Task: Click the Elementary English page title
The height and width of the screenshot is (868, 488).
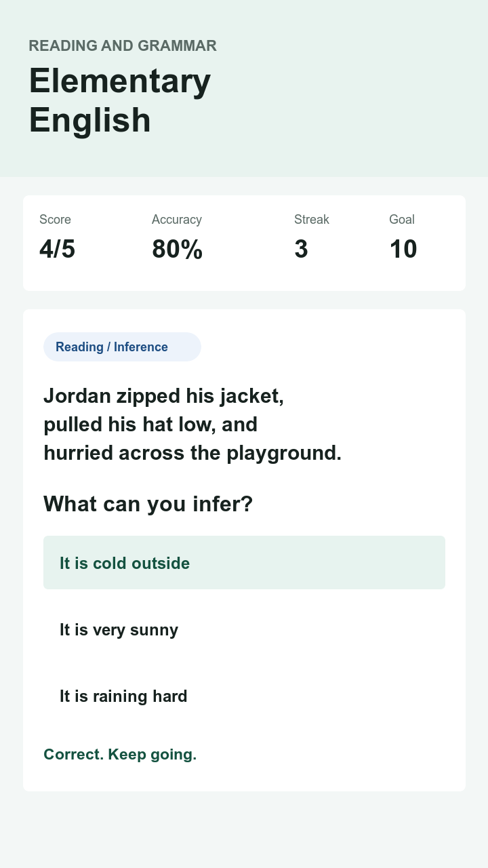Action: tap(120, 100)
